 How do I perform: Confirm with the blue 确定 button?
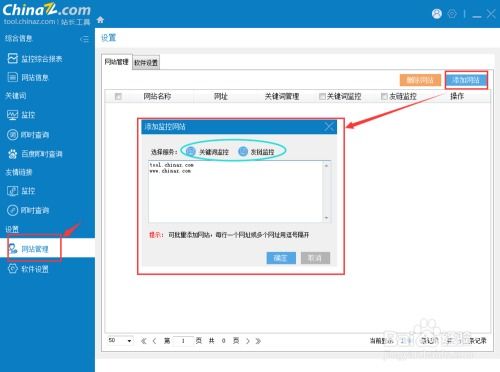click(281, 258)
